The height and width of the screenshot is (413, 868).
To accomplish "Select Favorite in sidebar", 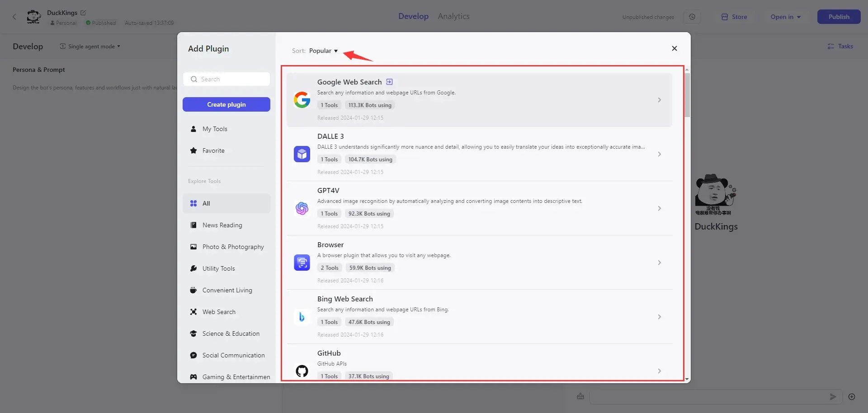I will tap(226, 150).
